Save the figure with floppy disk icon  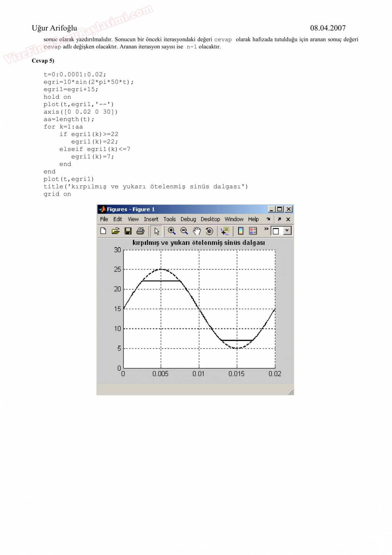click(x=128, y=231)
